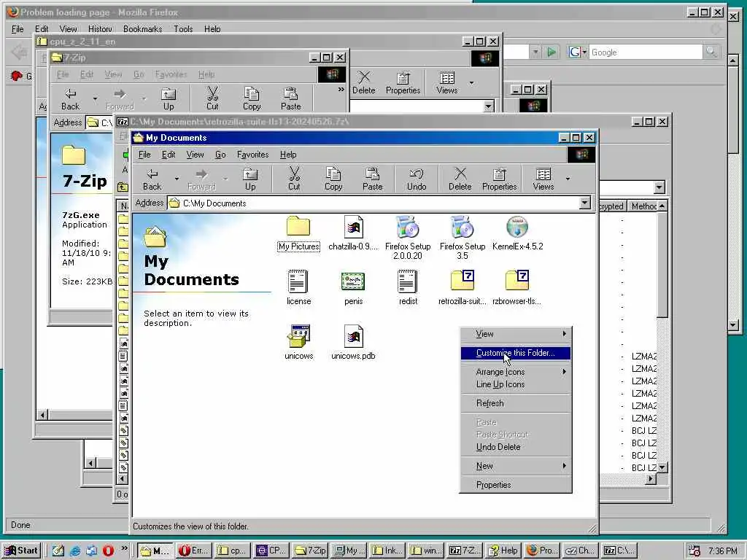Sort by the Method column header
The width and height of the screenshot is (747, 560).
[x=643, y=206]
